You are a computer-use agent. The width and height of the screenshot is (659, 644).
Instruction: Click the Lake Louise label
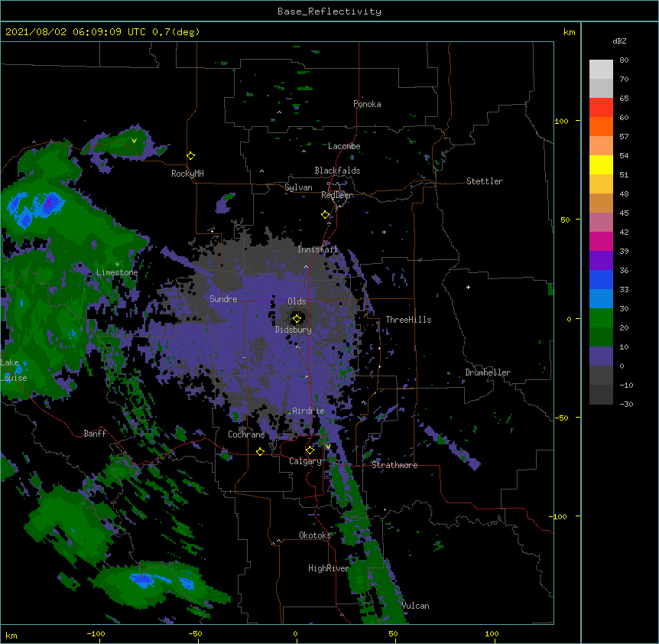pos(14,370)
